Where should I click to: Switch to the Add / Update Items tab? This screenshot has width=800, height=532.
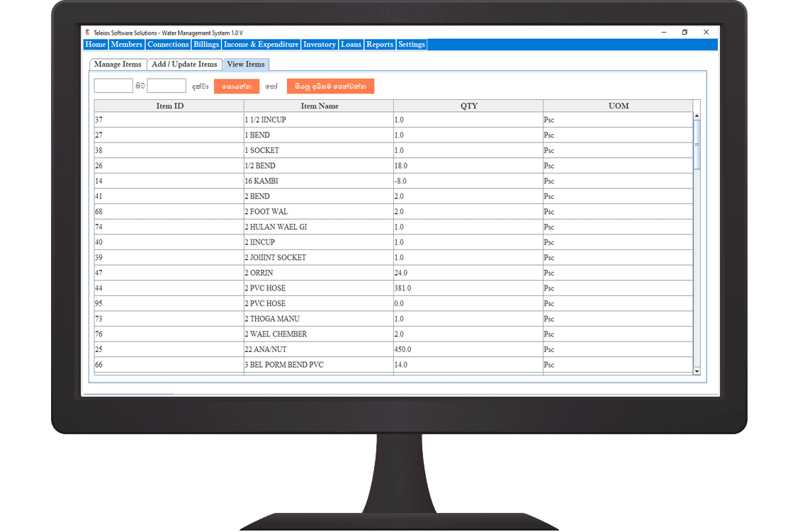pos(184,64)
